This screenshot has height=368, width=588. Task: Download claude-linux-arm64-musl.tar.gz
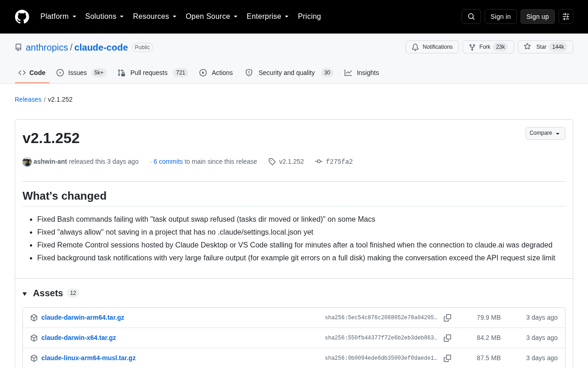(x=88, y=358)
